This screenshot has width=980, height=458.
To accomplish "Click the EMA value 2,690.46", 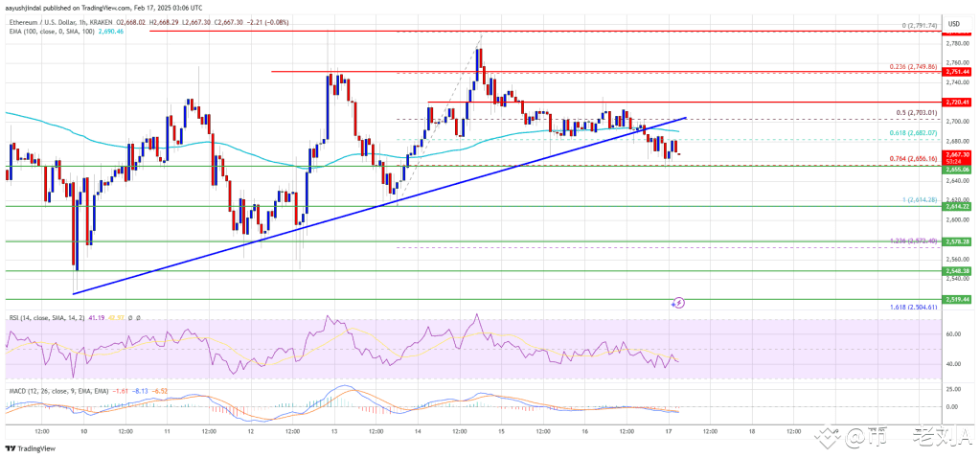I will [x=112, y=31].
